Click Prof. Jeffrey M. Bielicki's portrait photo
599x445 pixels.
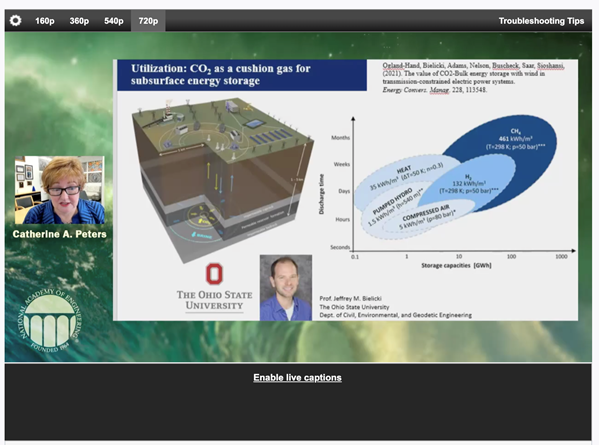coord(286,288)
